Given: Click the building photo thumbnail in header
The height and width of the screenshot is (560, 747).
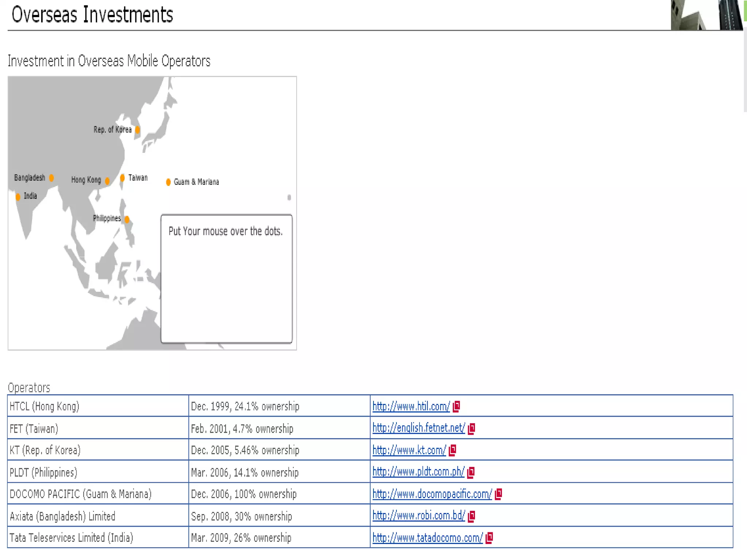Looking at the screenshot, I should point(707,15).
